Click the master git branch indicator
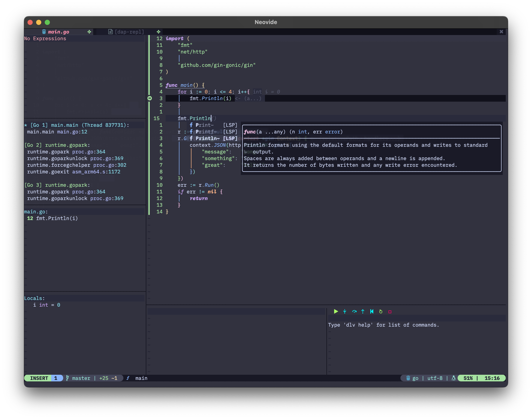The width and height of the screenshot is (532, 419). [81, 378]
